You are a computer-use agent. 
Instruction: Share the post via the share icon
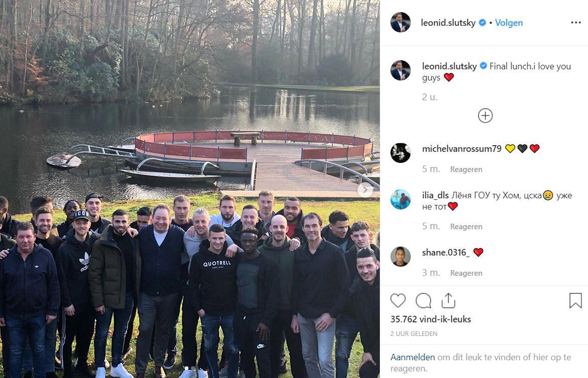[x=448, y=301]
